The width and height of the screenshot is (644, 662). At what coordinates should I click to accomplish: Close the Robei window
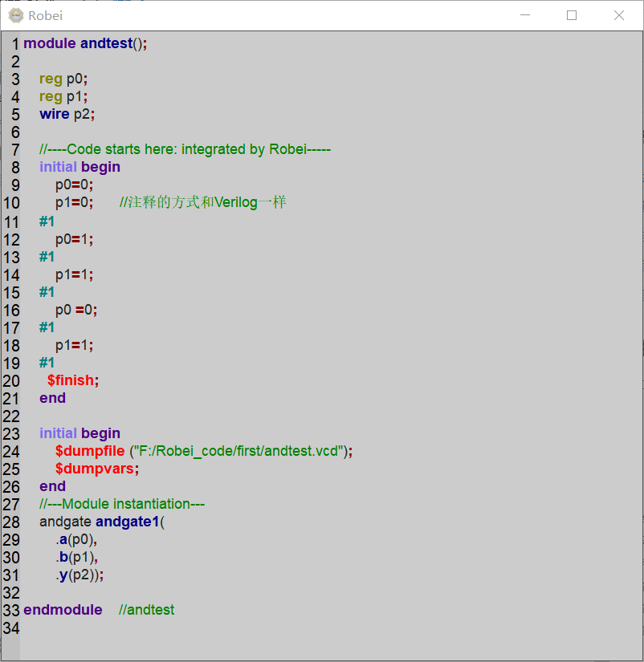click(x=618, y=15)
